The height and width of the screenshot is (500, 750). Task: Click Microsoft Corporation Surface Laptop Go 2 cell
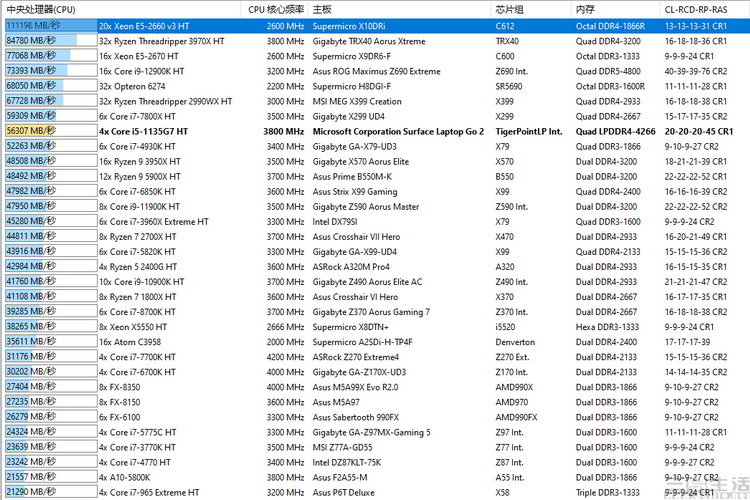coord(398,131)
